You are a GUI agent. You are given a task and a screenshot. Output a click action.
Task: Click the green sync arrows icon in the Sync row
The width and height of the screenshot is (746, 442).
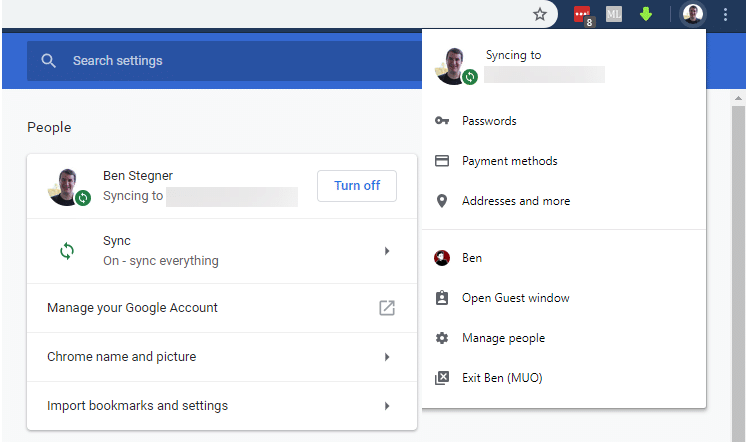point(67,251)
